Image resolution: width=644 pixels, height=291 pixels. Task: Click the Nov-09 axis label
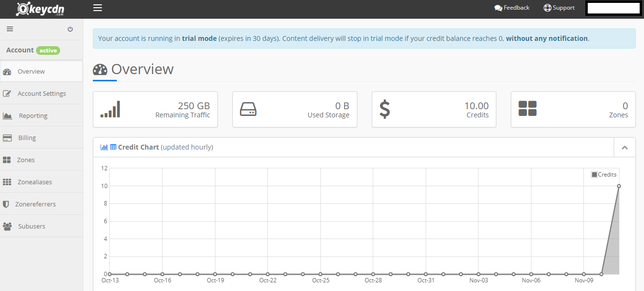583,280
